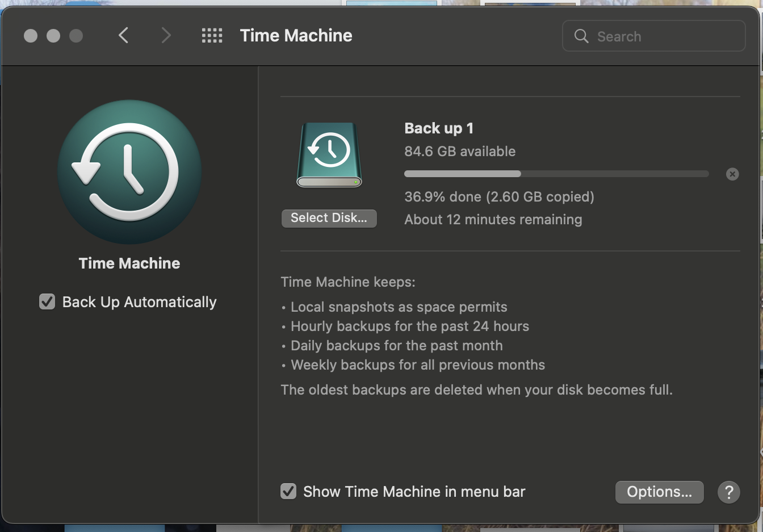Cancel the backup with the x icon
The width and height of the screenshot is (763, 532).
pyautogui.click(x=732, y=174)
